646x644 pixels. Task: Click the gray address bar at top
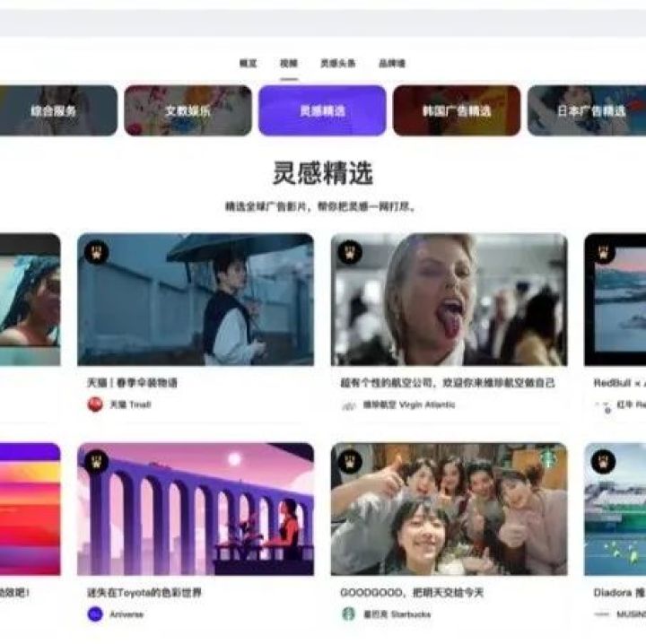coord(323,23)
